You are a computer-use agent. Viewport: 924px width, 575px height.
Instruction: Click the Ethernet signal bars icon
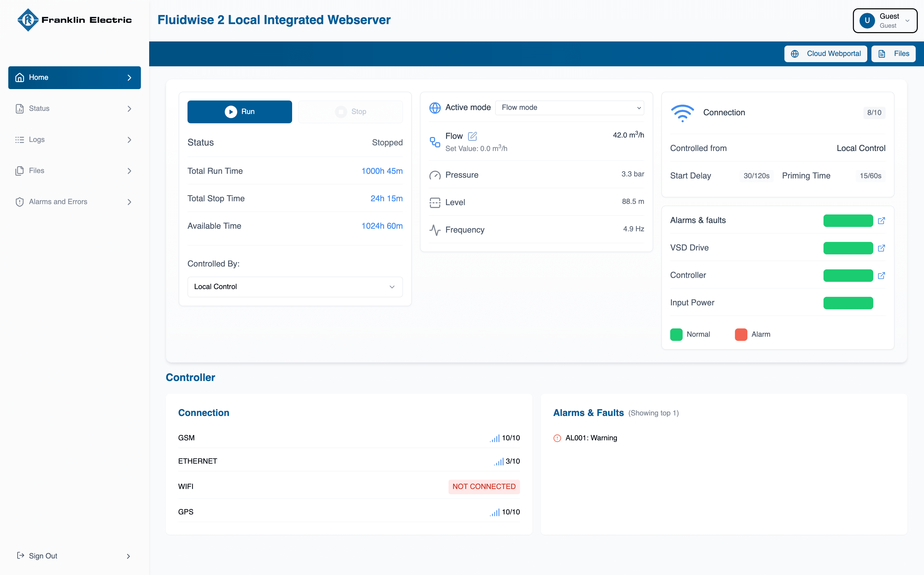pos(499,462)
